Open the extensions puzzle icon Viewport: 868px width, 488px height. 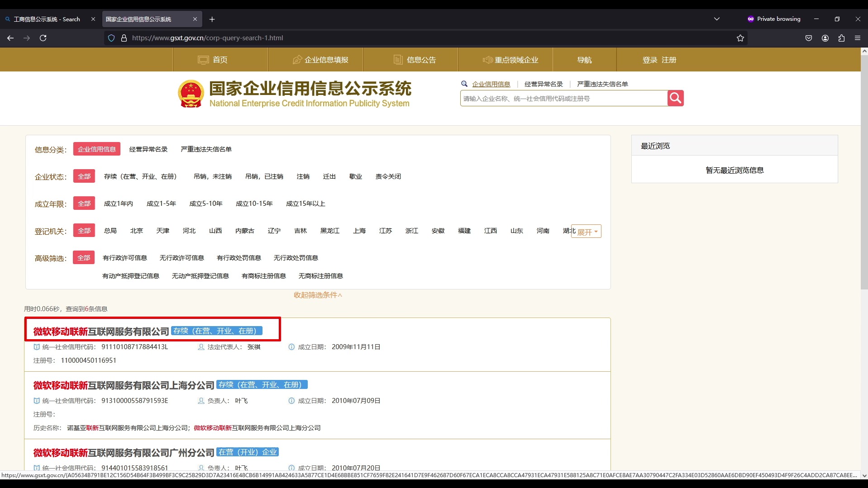tap(841, 38)
